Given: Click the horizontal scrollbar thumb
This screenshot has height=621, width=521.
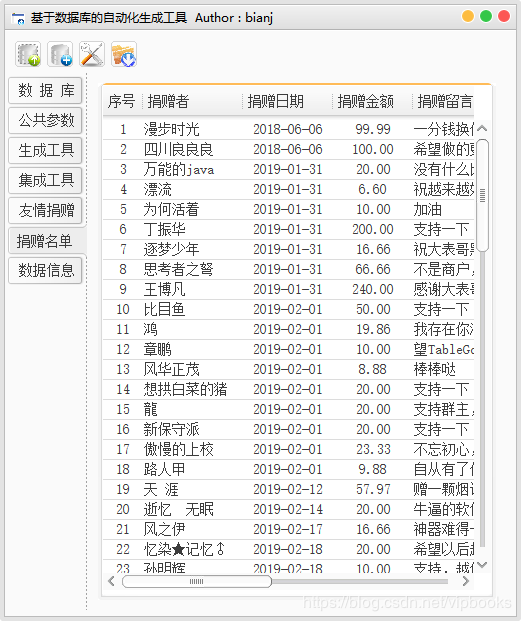Looking at the screenshot, I should coord(197,581).
